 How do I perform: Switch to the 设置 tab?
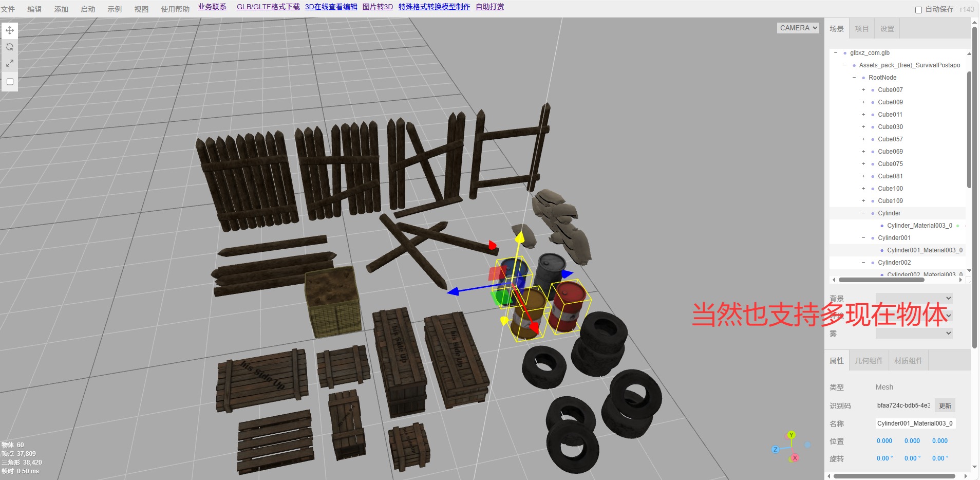click(x=887, y=29)
